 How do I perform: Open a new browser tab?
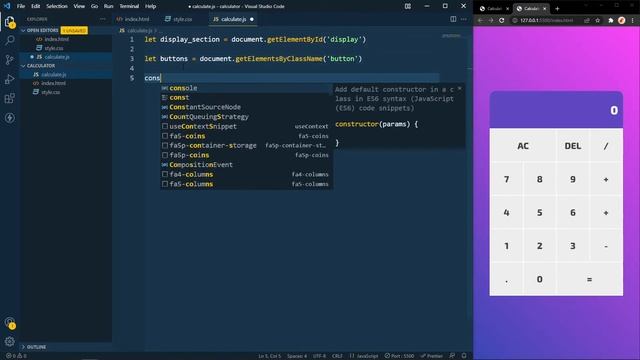[557, 9]
